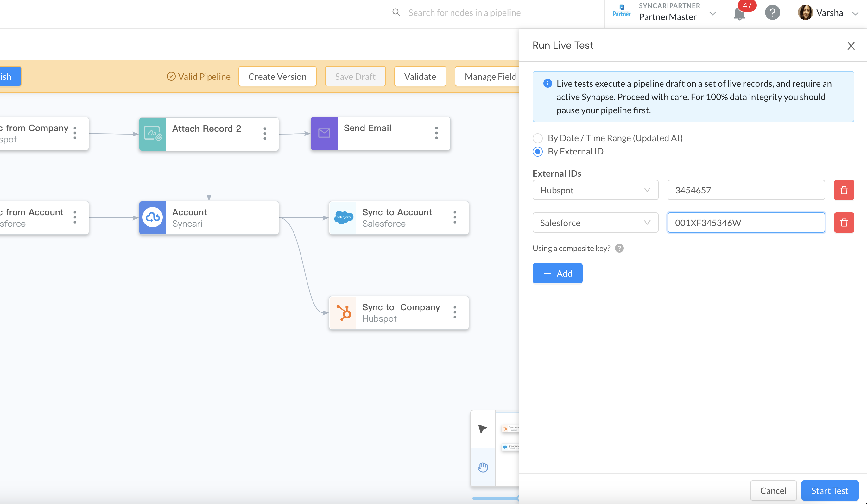Click the Validate button
The width and height of the screenshot is (867, 504).
(420, 76)
